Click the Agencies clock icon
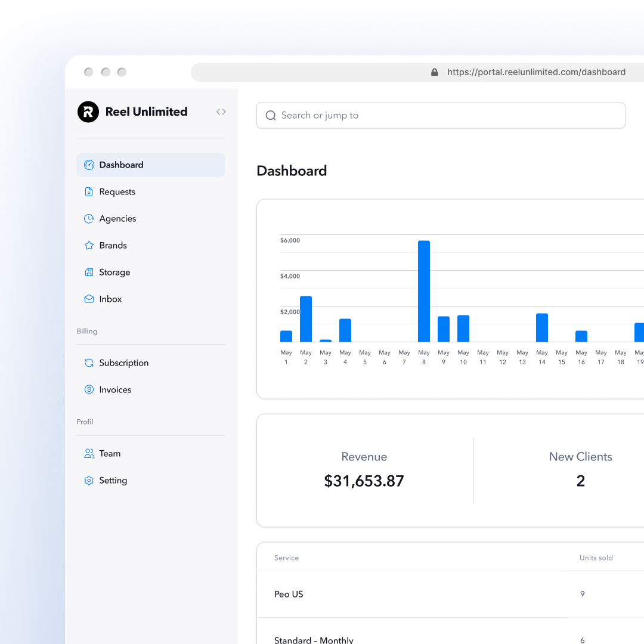This screenshot has height=644, width=644. 89,218
